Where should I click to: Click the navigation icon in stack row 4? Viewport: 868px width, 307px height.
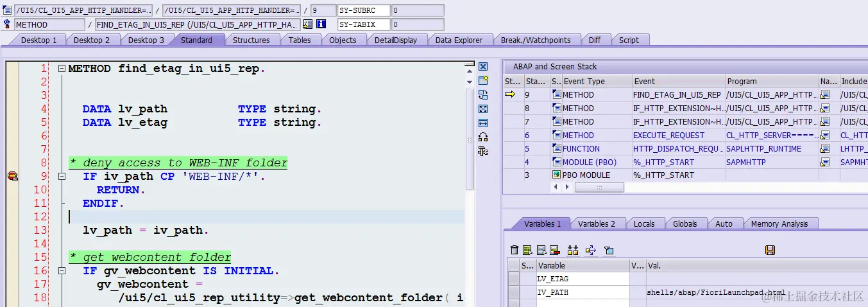pyautogui.click(x=825, y=162)
